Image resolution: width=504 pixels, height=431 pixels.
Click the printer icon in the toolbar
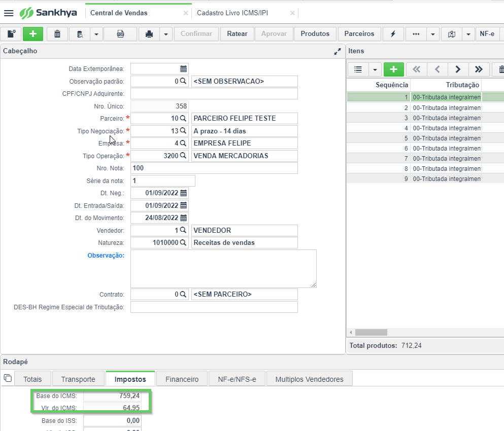click(x=149, y=34)
